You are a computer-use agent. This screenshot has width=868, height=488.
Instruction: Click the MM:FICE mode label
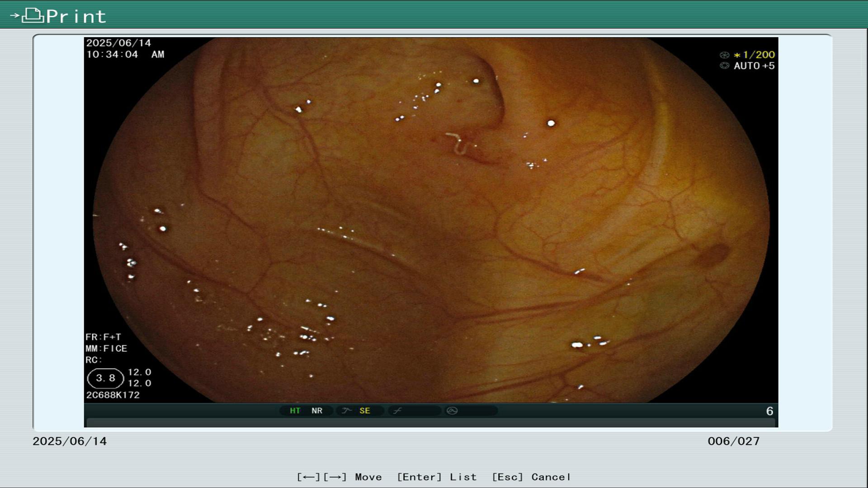[106, 348]
